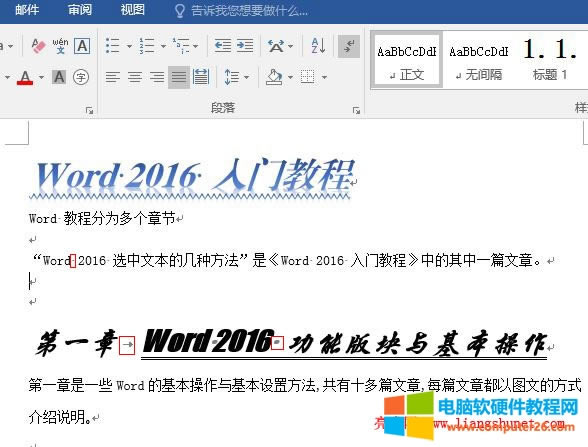Open Line Spacing dropdown arrow

click(246, 77)
